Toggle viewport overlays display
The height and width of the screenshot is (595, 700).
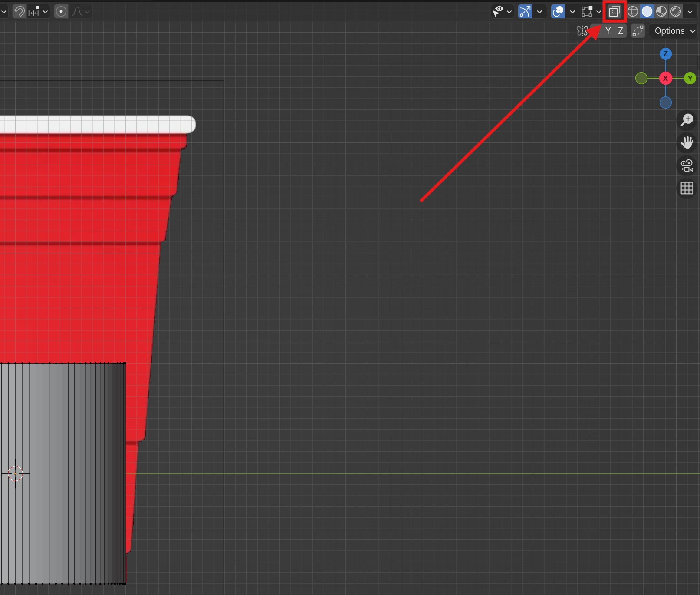(x=558, y=11)
